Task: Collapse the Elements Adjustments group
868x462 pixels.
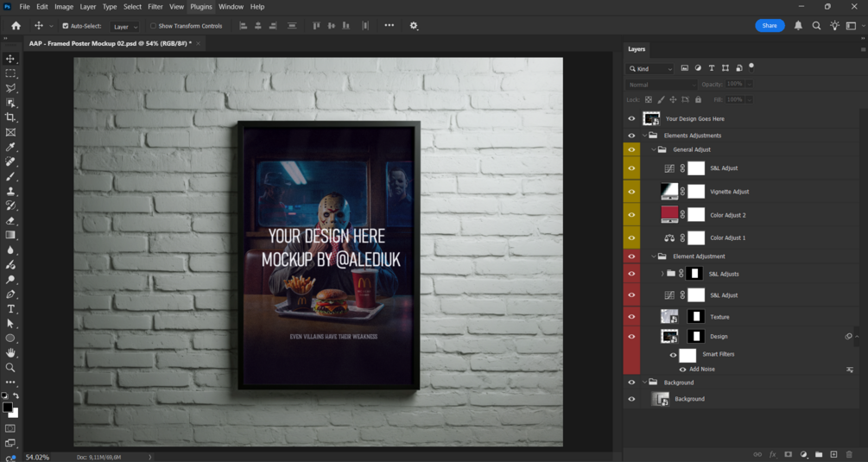Action: [x=645, y=135]
